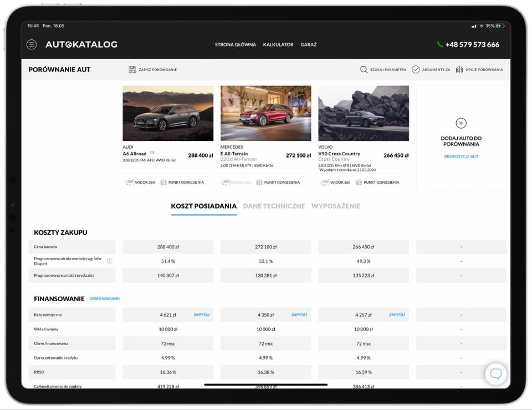Click RRSO value 16.36 %
The height and width of the screenshot is (410, 532).
click(168, 372)
